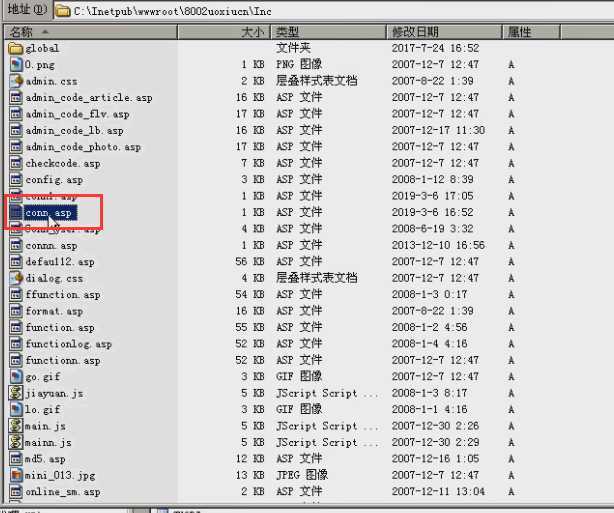Click the 12 KB size value
Screen dimensions: 614x513
pos(250,459)
